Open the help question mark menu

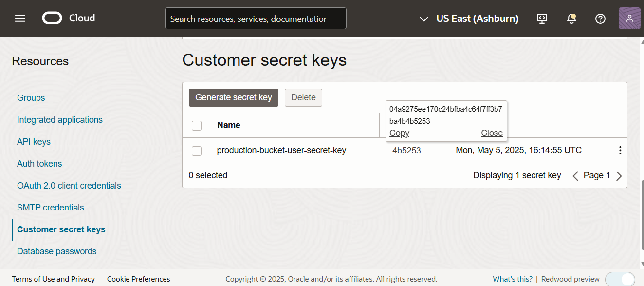point(600,19)
